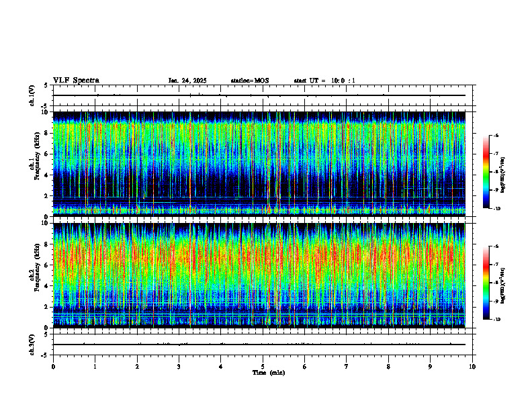Click inside the ch.1 spectrogram panel

pyautogui.click(x=259, y=164)
